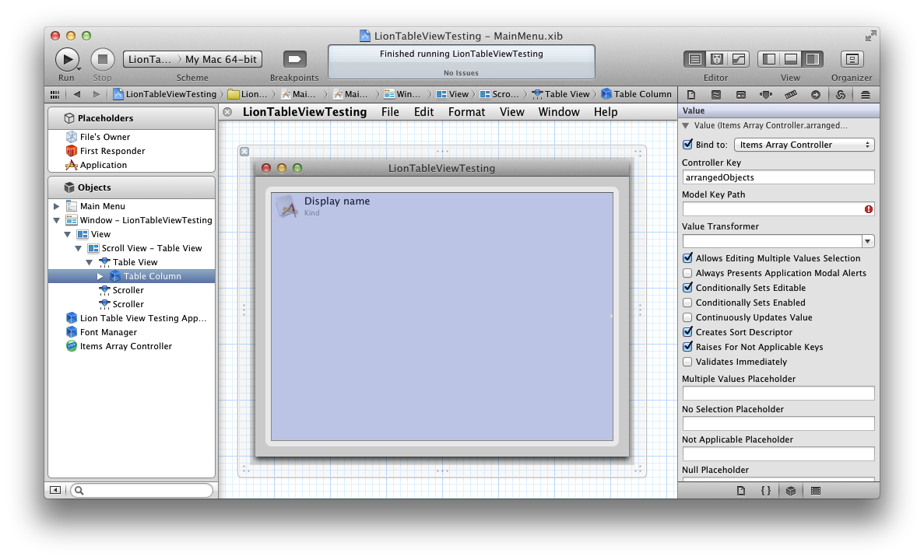Go forward in the jump bar history
Image resolution: width=924 pixels, height=560 pixels.
tap(96, 94)
